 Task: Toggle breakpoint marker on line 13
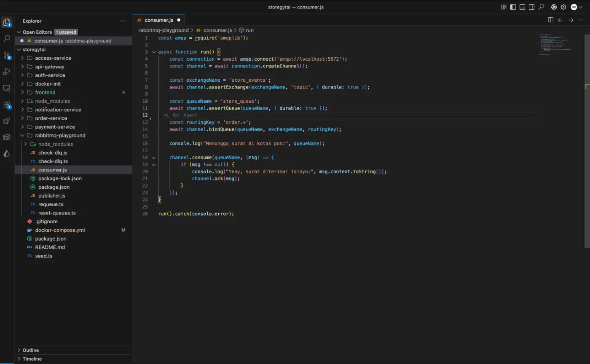pos(150,119)
